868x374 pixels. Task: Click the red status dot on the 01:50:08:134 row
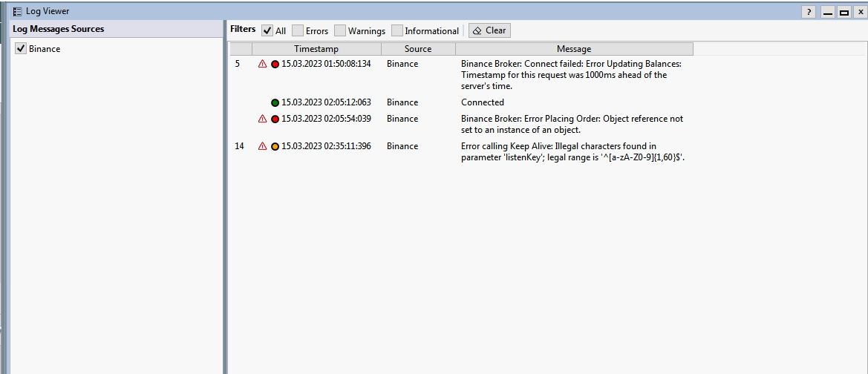click(275, 64)
